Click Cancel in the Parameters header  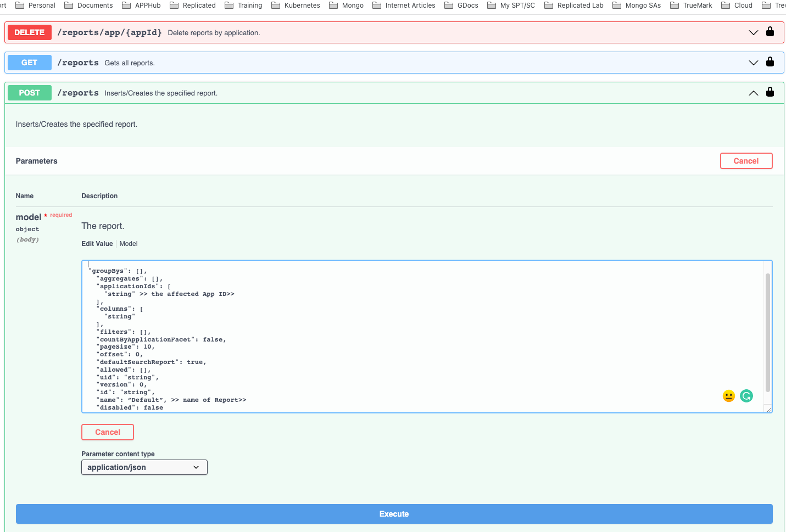[746, 161]
